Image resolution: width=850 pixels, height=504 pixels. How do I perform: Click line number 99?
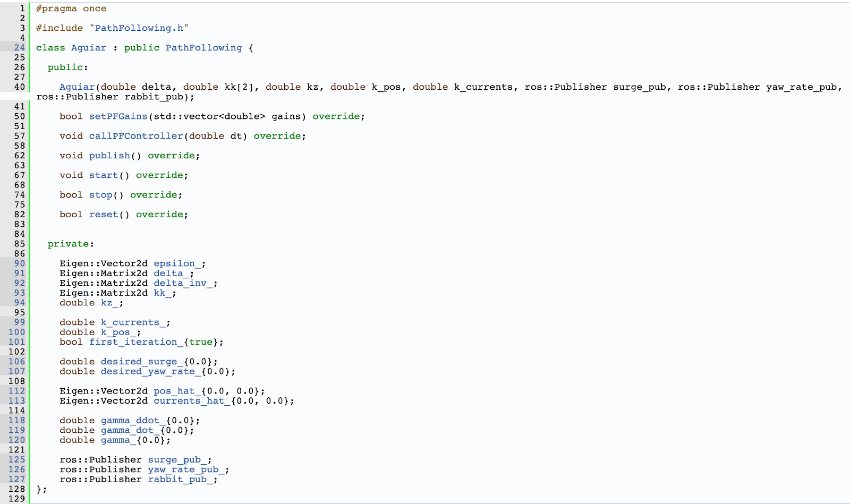point(20,322)
